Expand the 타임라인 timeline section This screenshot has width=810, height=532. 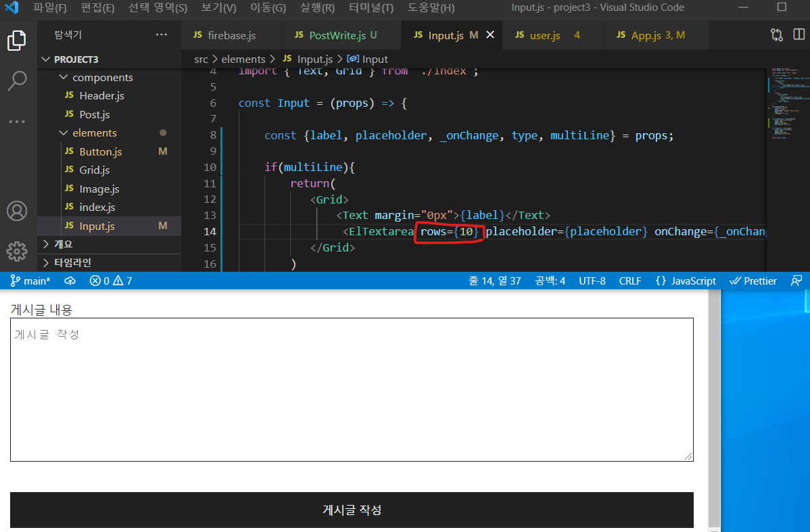[x=109, y=262]
